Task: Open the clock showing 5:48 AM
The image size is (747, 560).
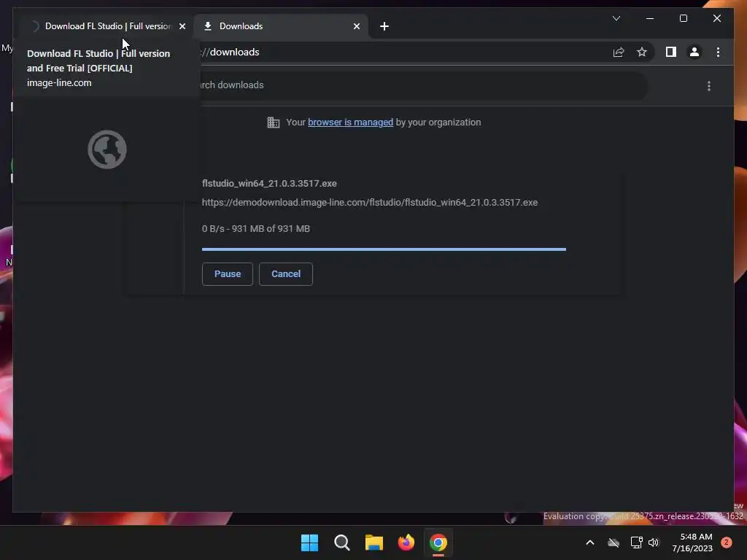Action: tap(692, 542)
